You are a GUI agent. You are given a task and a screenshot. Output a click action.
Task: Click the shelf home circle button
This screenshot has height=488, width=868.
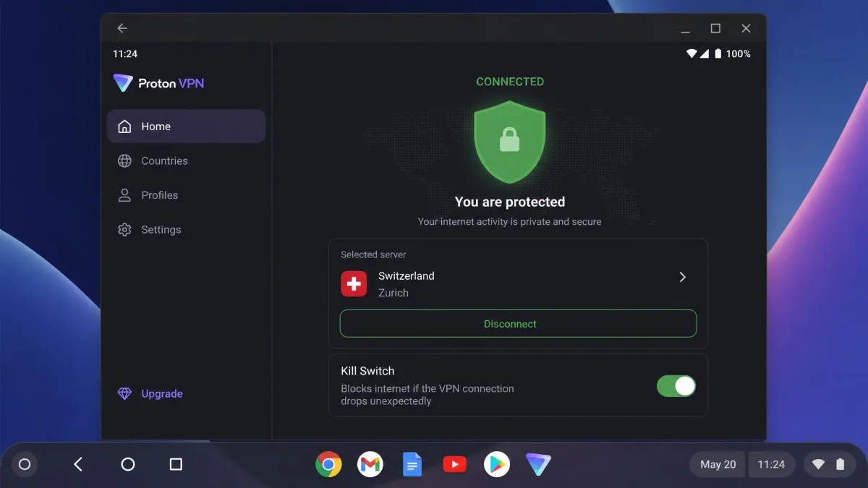128,464
